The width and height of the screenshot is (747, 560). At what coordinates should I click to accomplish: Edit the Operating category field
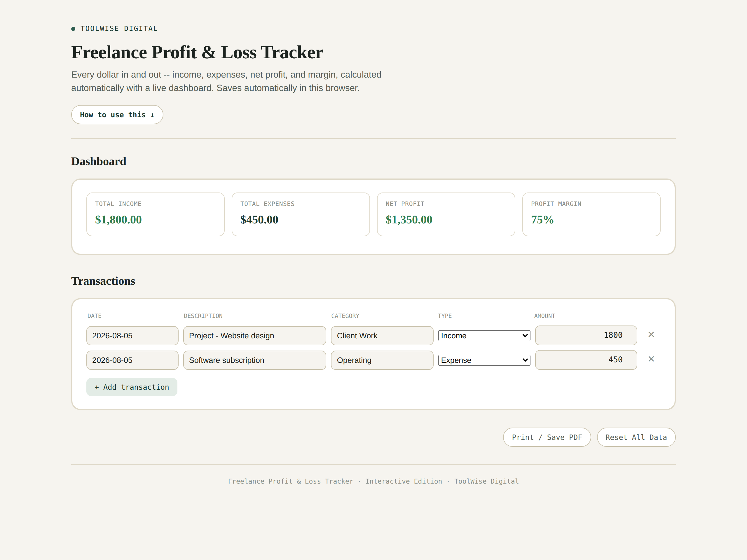(382, 360)
